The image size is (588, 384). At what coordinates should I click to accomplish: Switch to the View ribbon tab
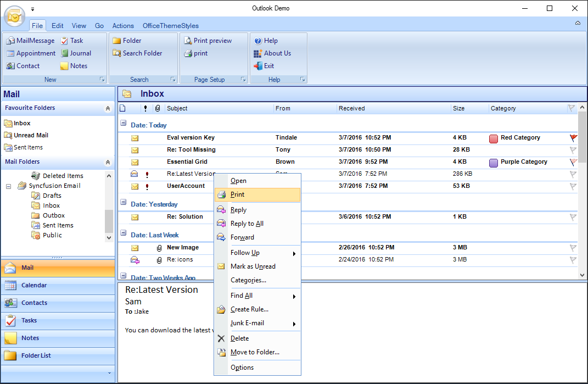coord(79,26)
